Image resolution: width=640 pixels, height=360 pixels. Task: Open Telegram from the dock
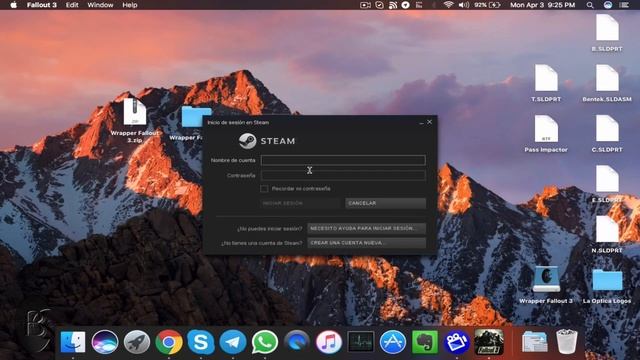click(233, 342)
